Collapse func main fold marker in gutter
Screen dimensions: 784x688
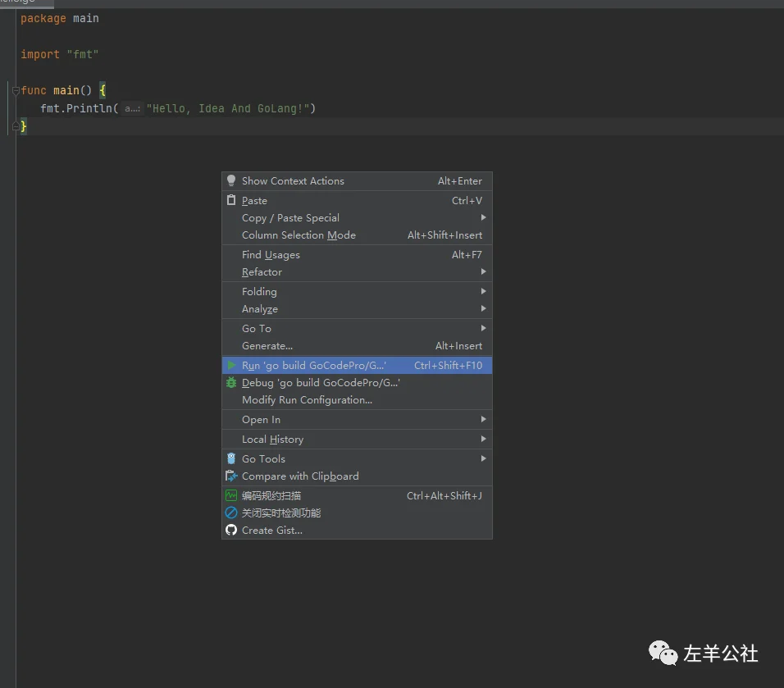pyautogui.click(x=16, y=90)
